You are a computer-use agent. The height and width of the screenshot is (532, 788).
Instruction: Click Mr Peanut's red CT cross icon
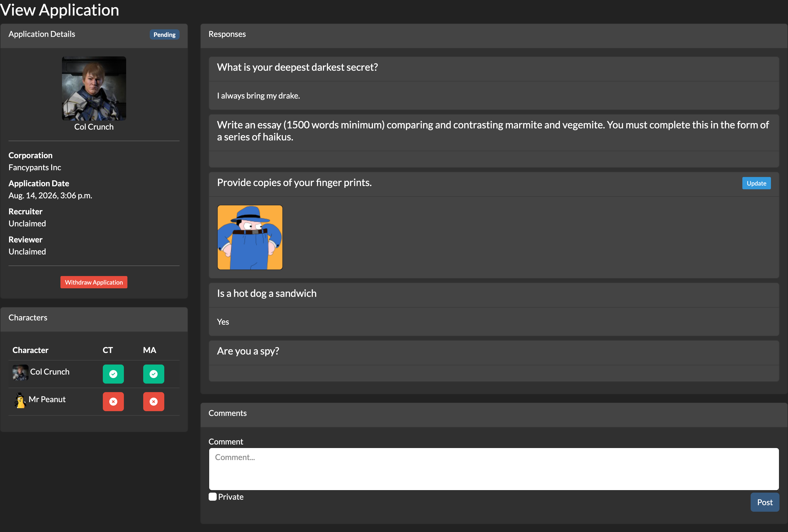pyautogui.click(x=113, y=402)
